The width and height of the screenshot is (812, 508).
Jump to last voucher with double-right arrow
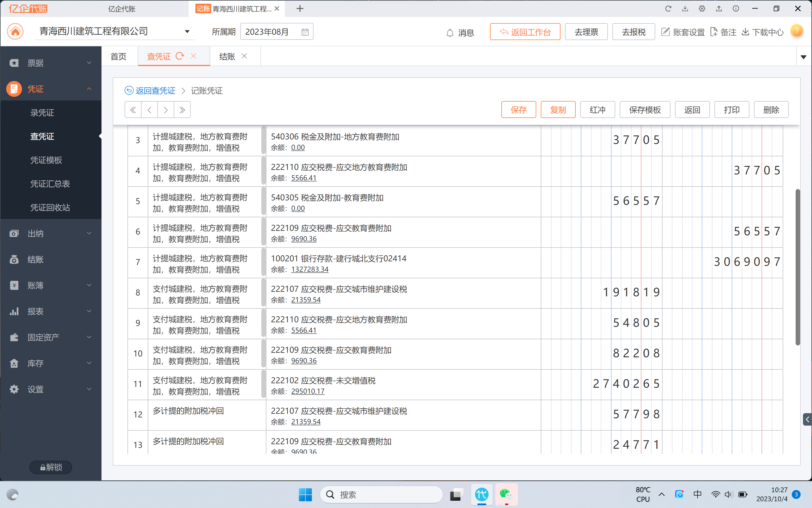click(182, 110)
